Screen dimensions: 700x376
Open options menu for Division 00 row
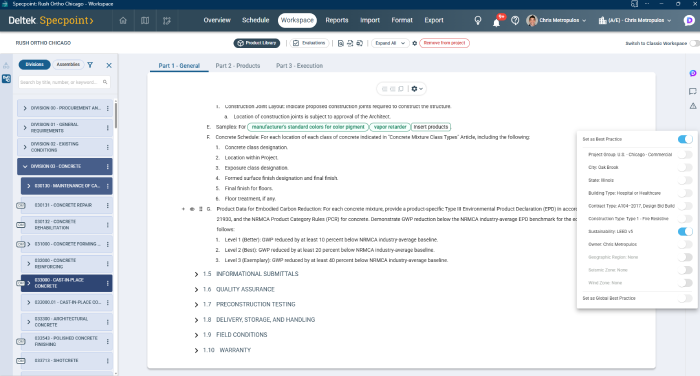point(108,108)
